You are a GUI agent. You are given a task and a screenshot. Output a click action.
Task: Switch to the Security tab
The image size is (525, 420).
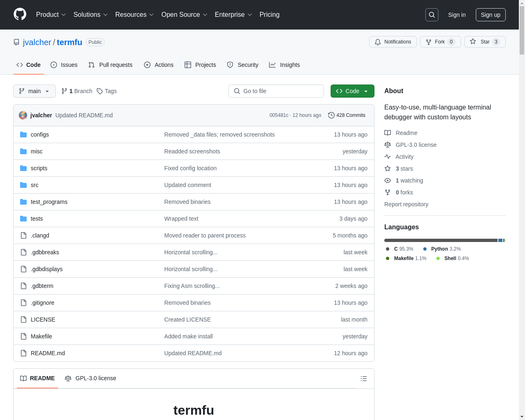(243, 65)
